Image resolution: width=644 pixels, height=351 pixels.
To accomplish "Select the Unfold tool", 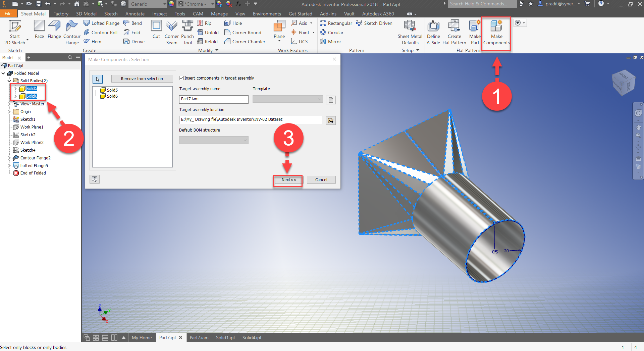I will 208,32.
